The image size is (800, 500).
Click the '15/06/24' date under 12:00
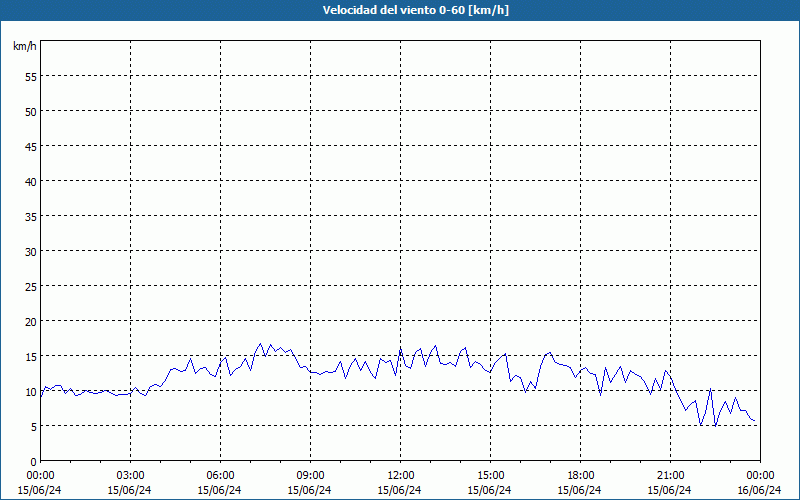click(x=399, y=490)
